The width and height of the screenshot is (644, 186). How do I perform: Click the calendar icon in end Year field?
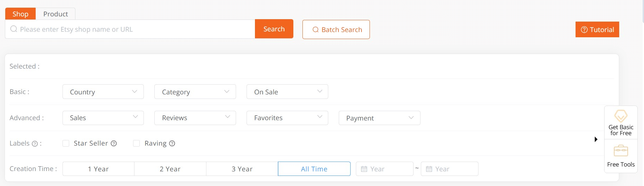[429, 169]
